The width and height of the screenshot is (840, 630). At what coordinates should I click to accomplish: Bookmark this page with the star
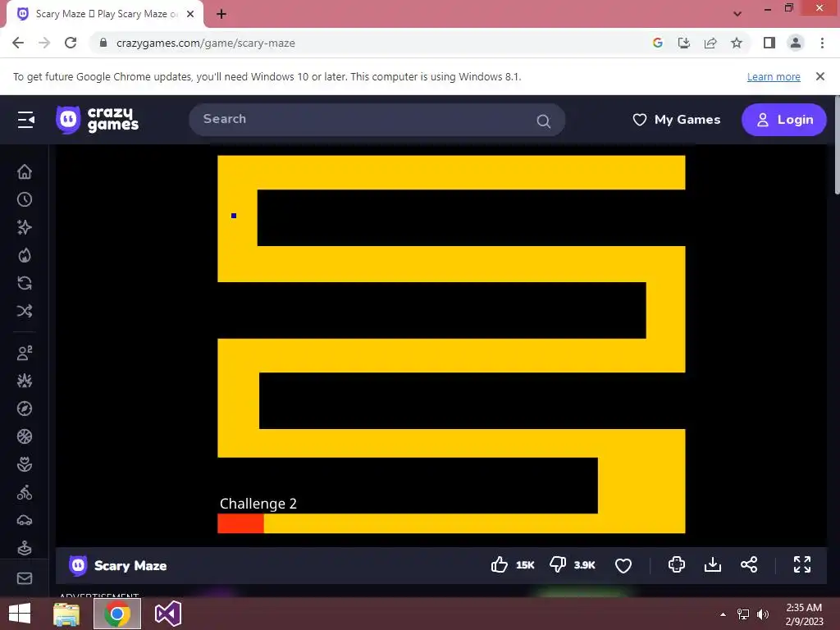tap(737, 43)
